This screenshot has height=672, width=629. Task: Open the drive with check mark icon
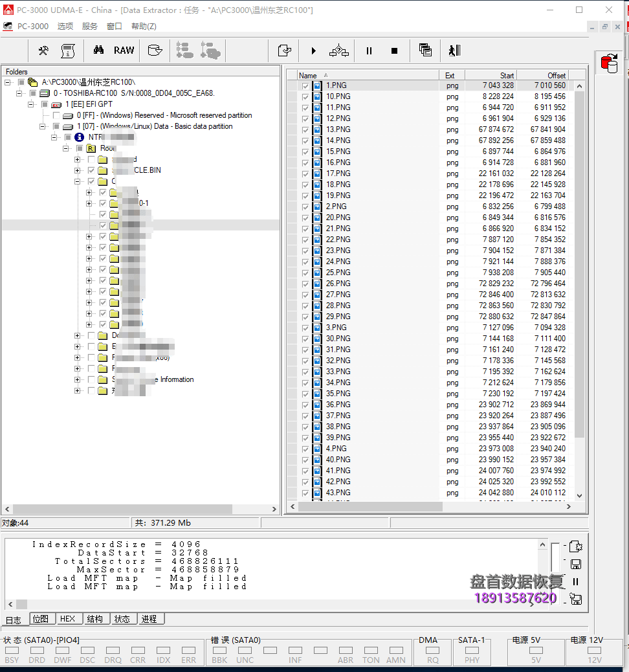(155, 50)
